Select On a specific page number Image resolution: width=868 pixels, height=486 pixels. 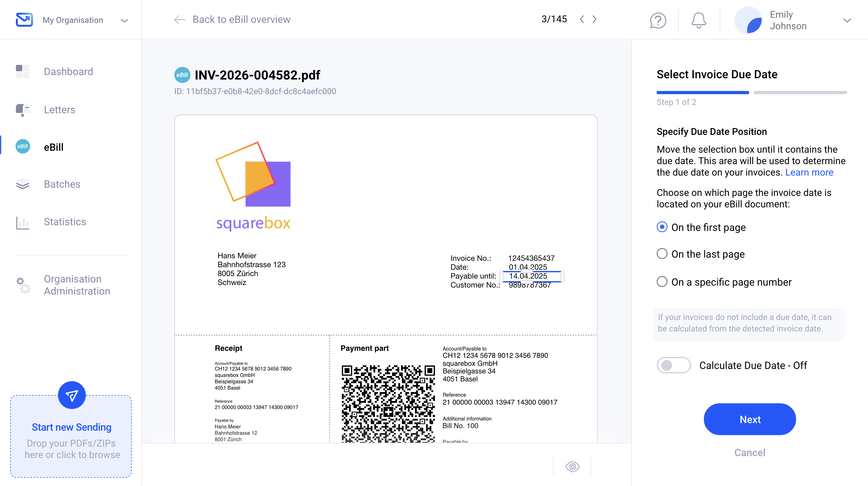coord(724,282)
